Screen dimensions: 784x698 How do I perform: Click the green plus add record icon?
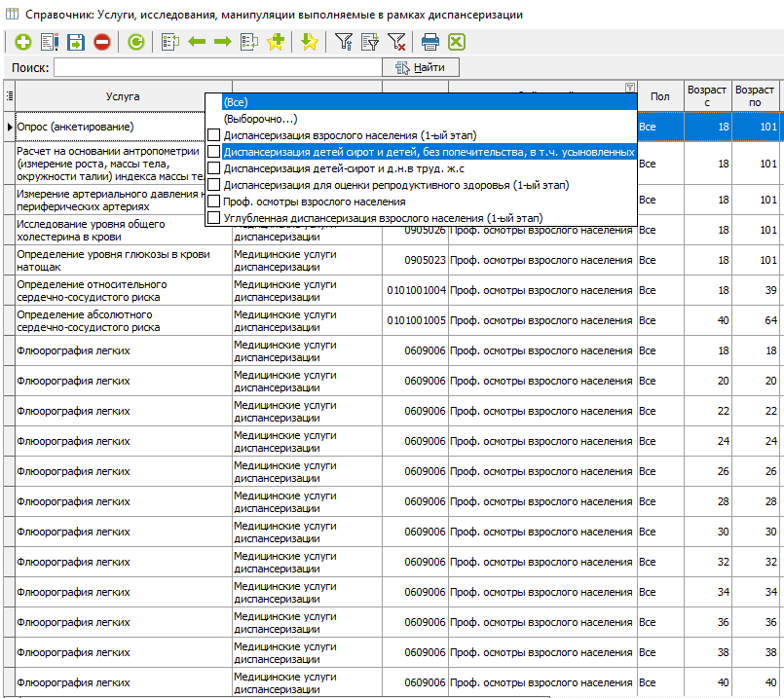pos(22,42)
